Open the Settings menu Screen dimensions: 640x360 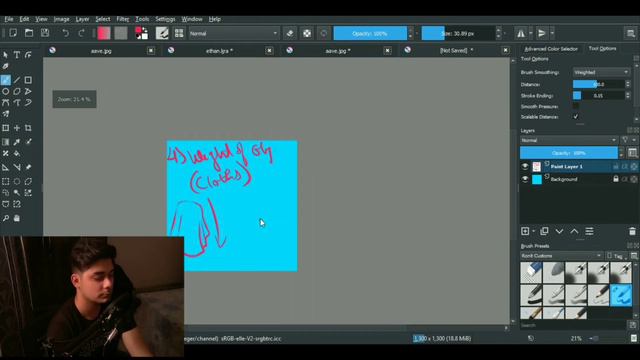tap(165, 19)
